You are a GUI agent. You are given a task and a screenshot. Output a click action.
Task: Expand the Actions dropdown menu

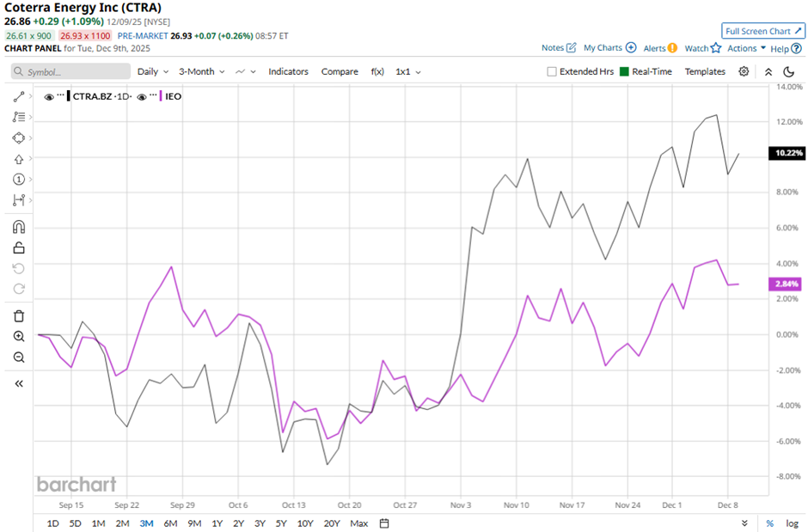click(746, 48)
